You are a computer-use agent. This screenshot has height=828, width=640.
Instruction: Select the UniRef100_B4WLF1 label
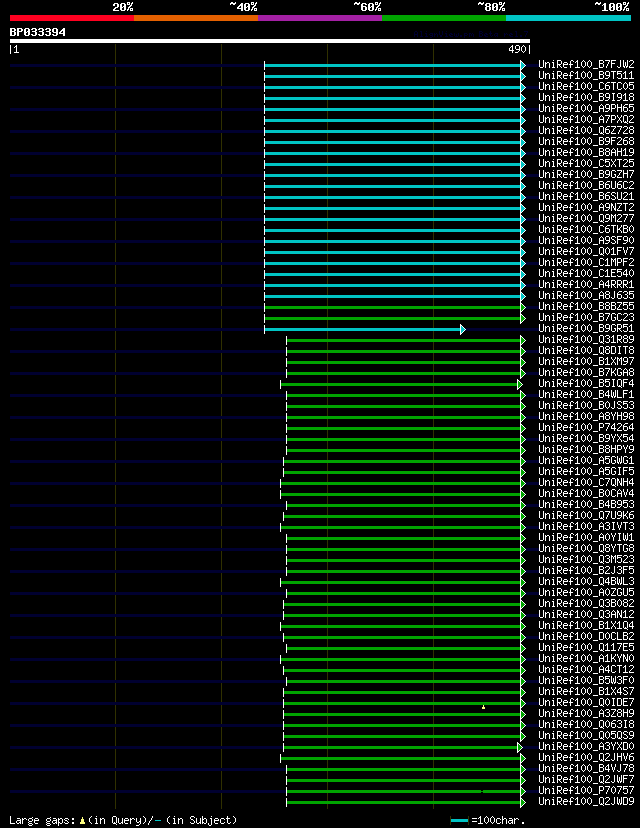coord(586,394)
